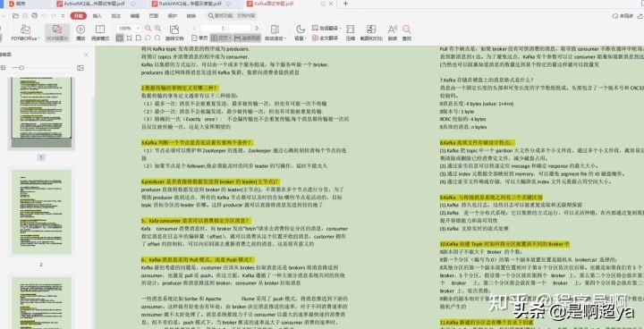Select the 转换 ribbon tab
Viewport: 644px width, 329px height.
tap(191, 16)
